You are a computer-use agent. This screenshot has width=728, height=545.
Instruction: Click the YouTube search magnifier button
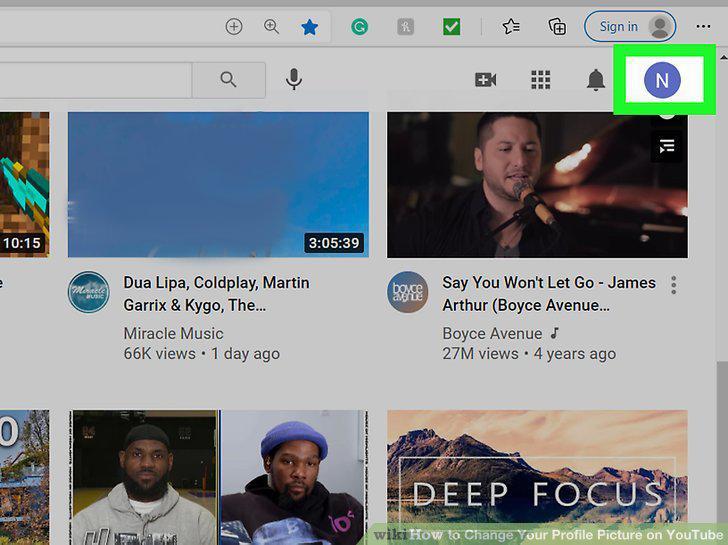pyautogui.click(x=228, y=80)
